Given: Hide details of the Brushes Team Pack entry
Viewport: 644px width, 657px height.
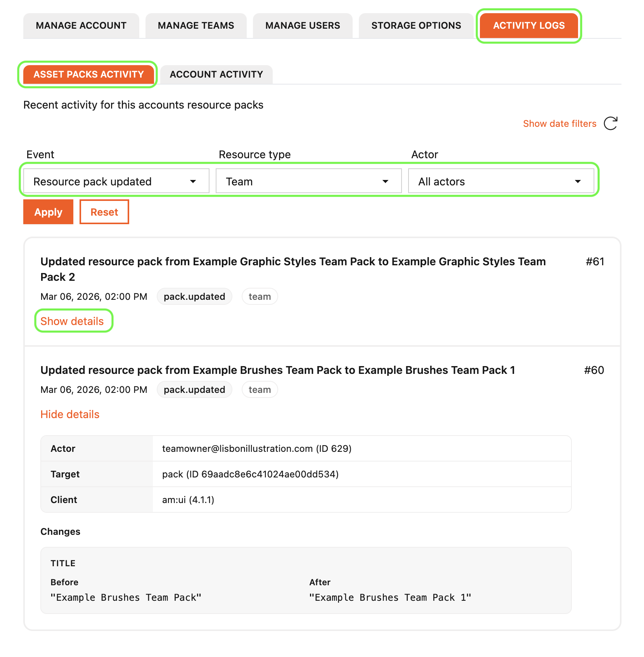Looking at the screenshot, I should pos(70,414).
